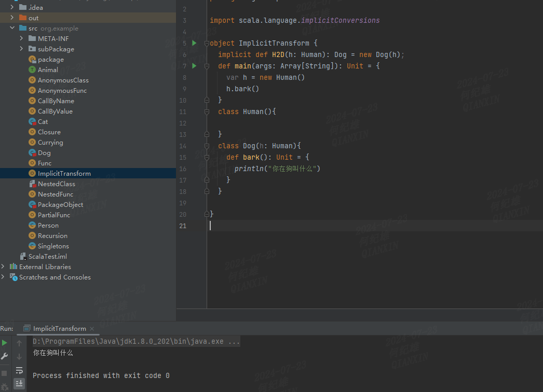The width and height of the screenshot is (543, 392).
Task: Collapse object ImplicitTransform fold marker
Action: tap(207, 43)
